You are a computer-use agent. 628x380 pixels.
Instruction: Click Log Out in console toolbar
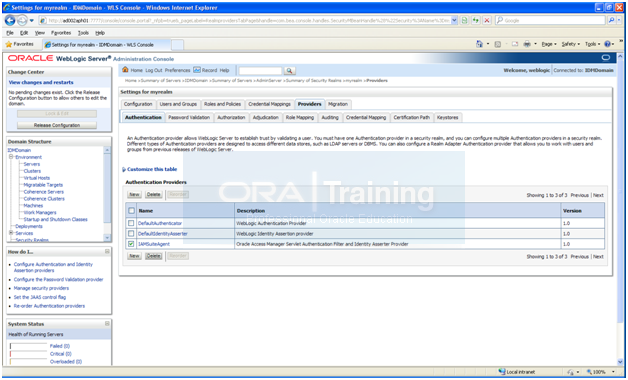click(x=154, y=70)
